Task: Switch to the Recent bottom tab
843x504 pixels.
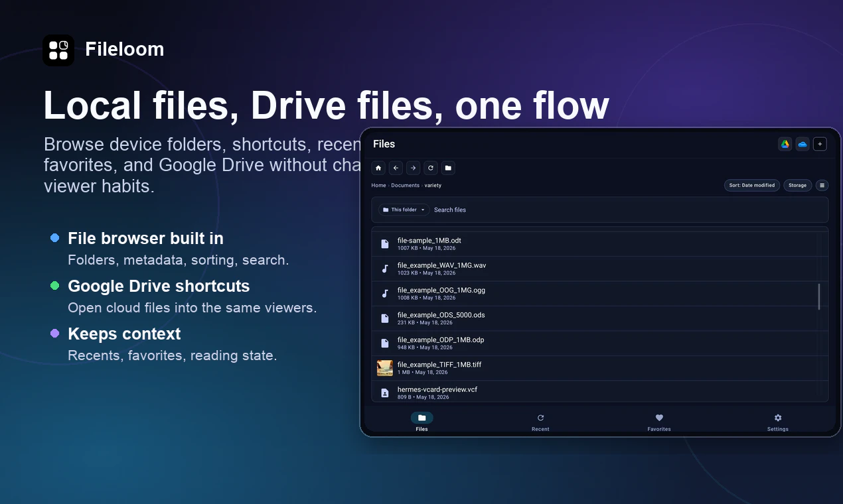Action: pos(540,422)
